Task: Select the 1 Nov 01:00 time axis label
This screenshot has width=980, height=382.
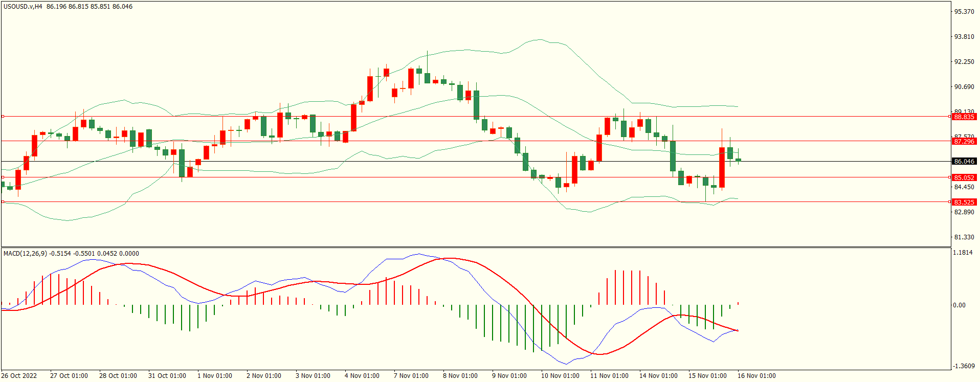Action: tap(214, 376)
